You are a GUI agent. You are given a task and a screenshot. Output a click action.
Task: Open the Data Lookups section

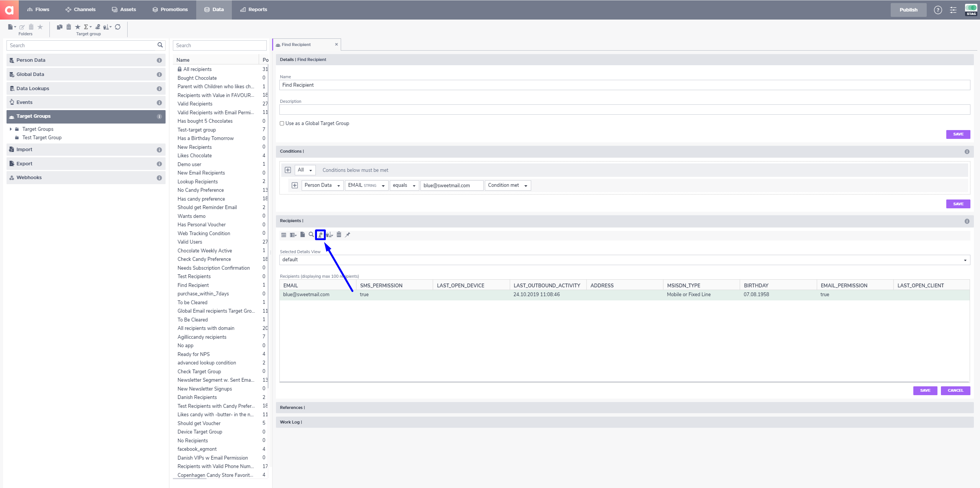86,89
